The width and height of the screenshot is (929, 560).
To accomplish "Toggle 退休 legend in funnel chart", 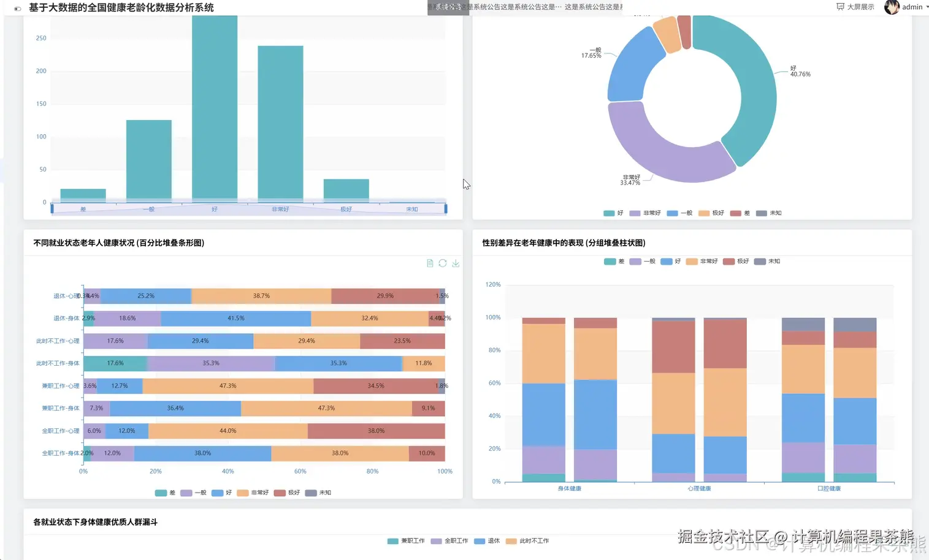I will point(487,541).
